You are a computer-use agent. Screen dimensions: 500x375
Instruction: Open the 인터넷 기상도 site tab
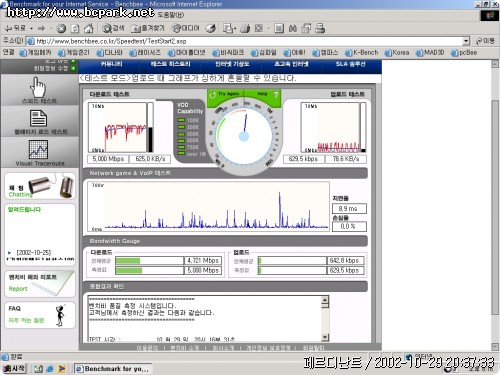(232, 64)
